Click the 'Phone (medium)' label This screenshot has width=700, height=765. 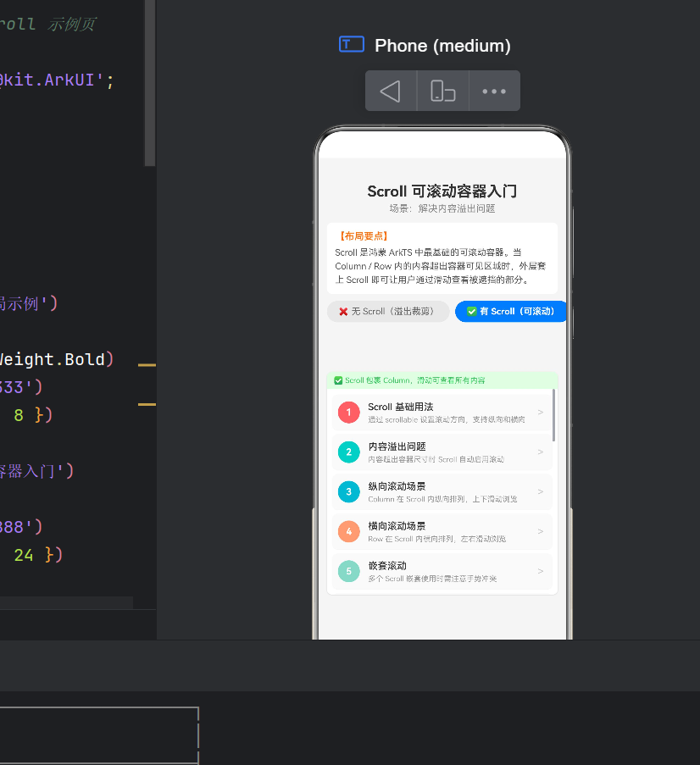point(442,46)
